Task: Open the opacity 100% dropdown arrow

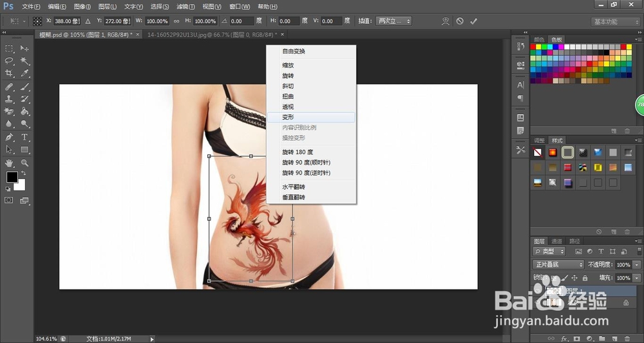Action: 637,264
